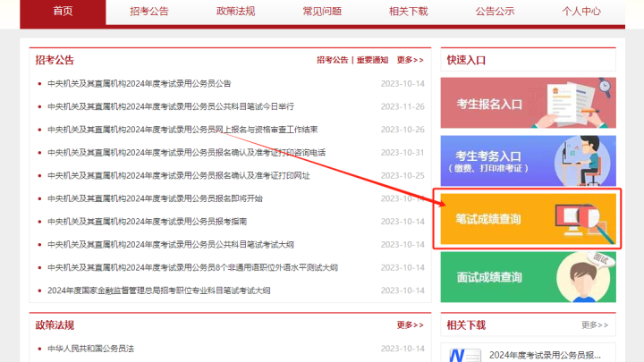
Task: Open the 报名即将开始 announcement
Action: coord(155,198)
